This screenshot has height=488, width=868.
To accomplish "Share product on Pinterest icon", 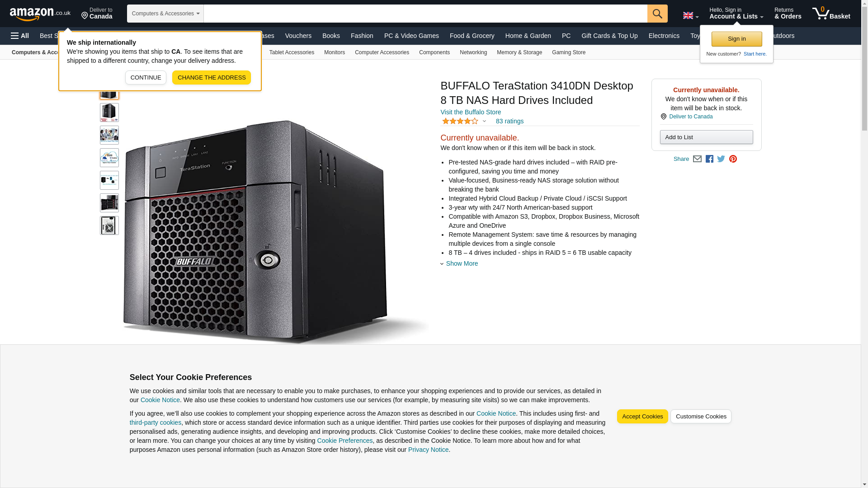I will click(x=733, y=159).
